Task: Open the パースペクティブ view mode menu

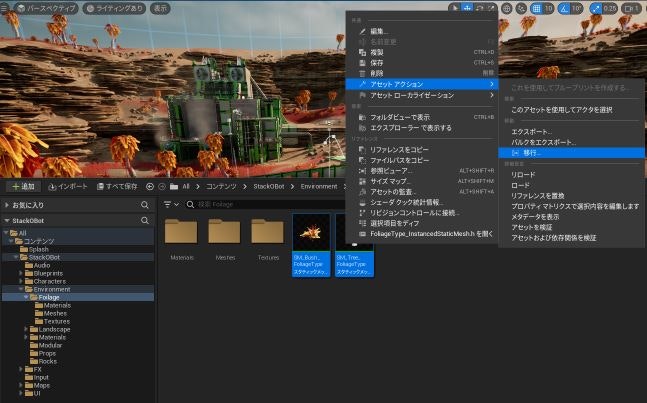Action: (47, 8)
